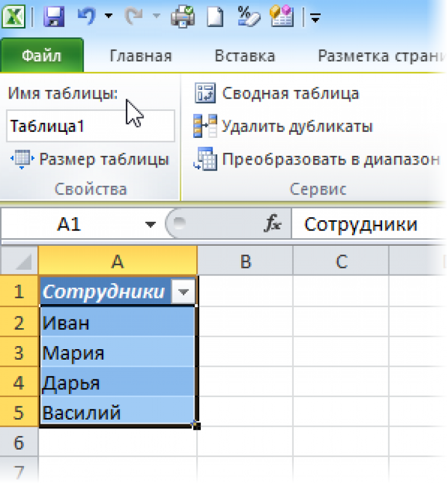The width and height of the screenshot is (448, 484).
Task: Select column C header
Action: (x=341, y=261)
